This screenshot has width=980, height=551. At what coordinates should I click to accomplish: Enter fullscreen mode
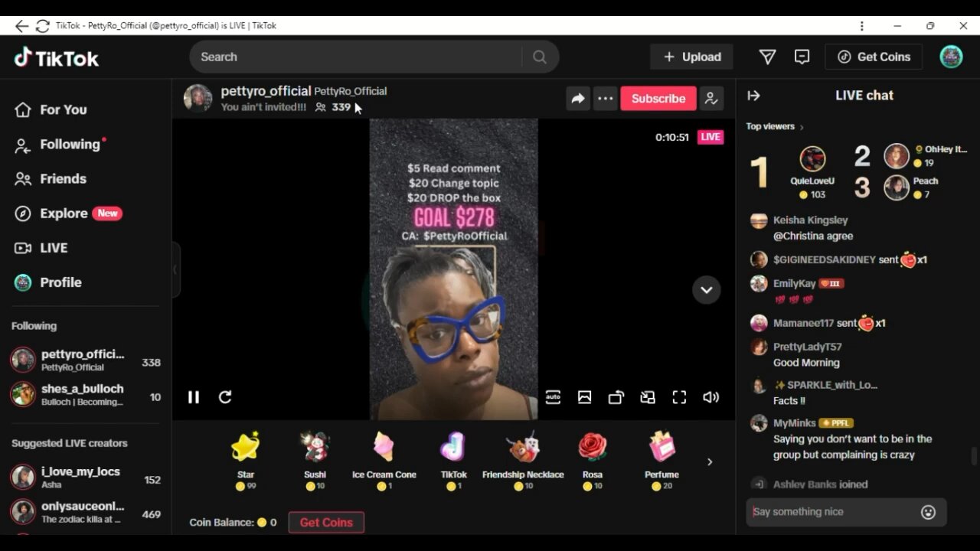click(679, 397)
